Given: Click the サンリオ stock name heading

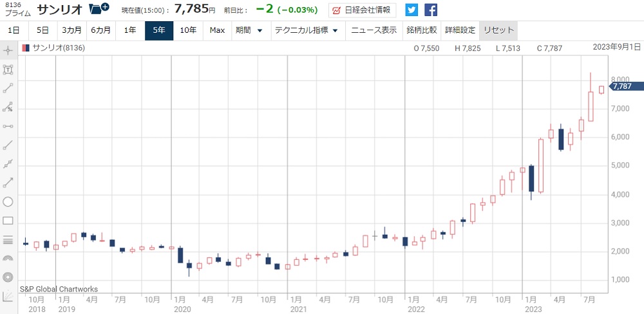Looking at the screenshot, I should tap(60, 10).
